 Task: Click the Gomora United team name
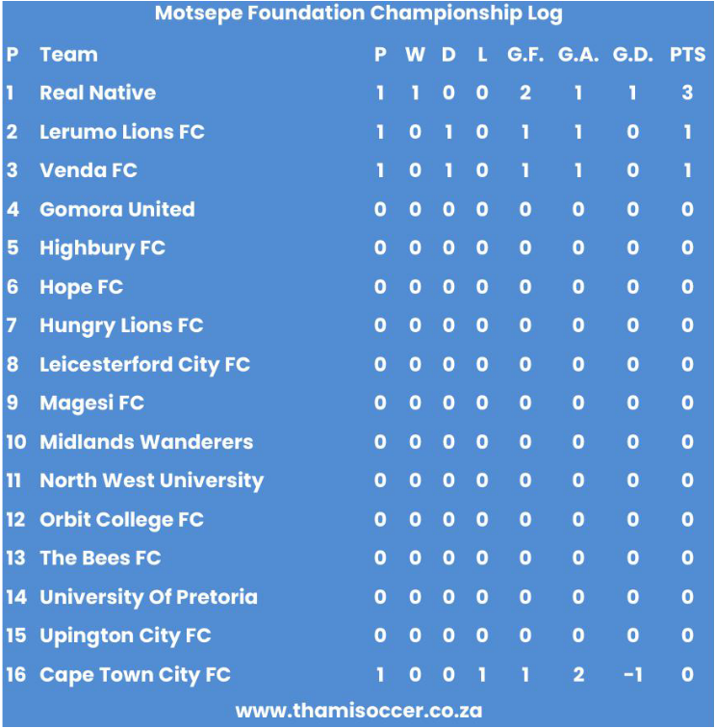117,209
